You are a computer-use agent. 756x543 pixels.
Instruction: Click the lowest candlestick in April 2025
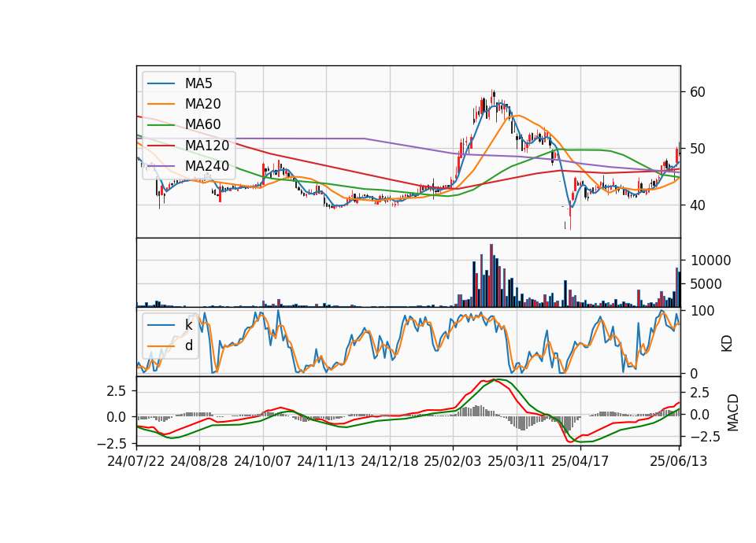pos(570,217)
